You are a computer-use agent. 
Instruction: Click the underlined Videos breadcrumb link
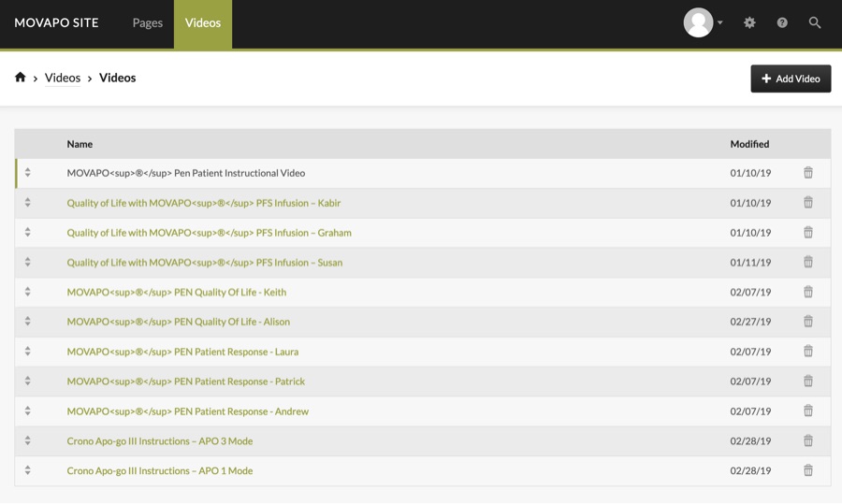(63, 78)
